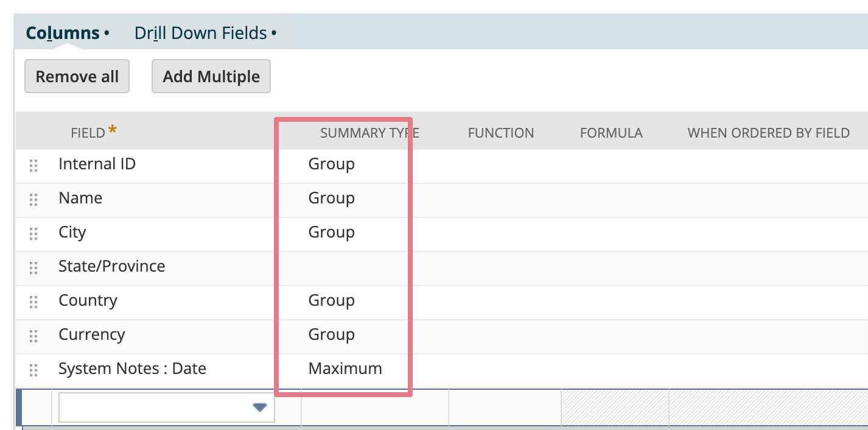The height and width of the screenshot is (430, 868).
Task: Open the new field dropdown arrow
Action: pos(260,407)
